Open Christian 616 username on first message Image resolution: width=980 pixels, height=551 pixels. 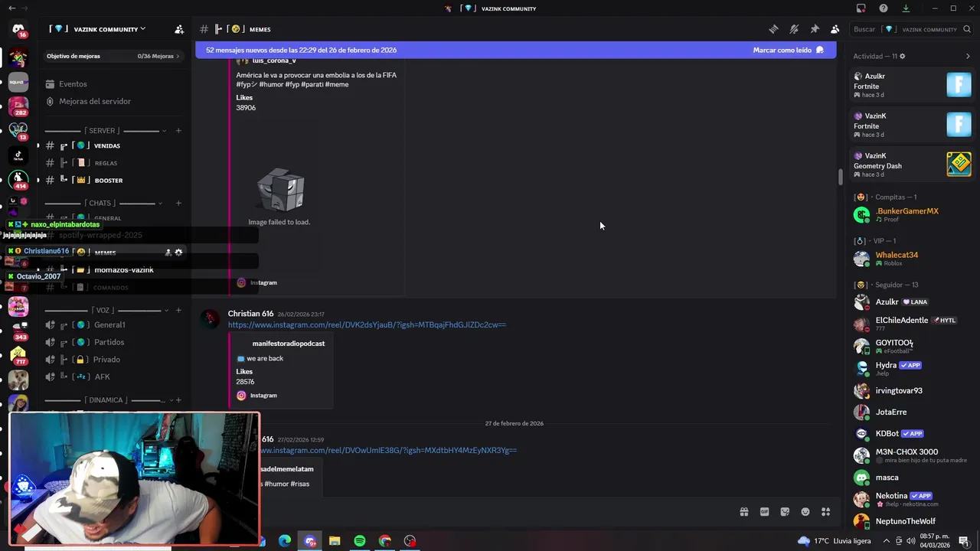coord(250,314)
